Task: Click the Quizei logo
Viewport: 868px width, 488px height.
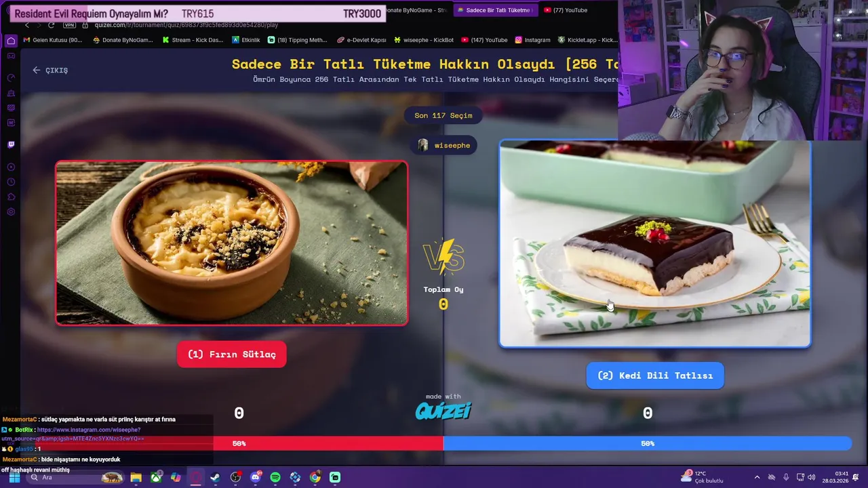Action: tap(443, 411)
